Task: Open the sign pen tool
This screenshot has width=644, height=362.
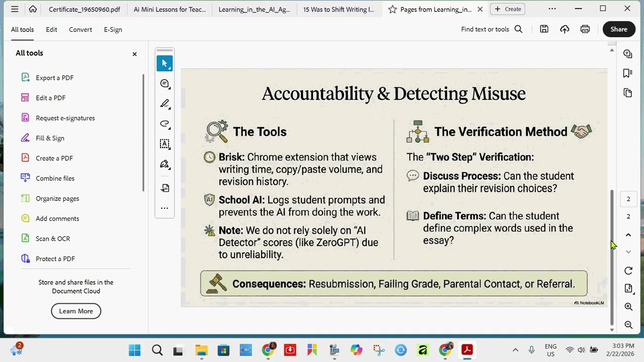Action: (165, 164)
